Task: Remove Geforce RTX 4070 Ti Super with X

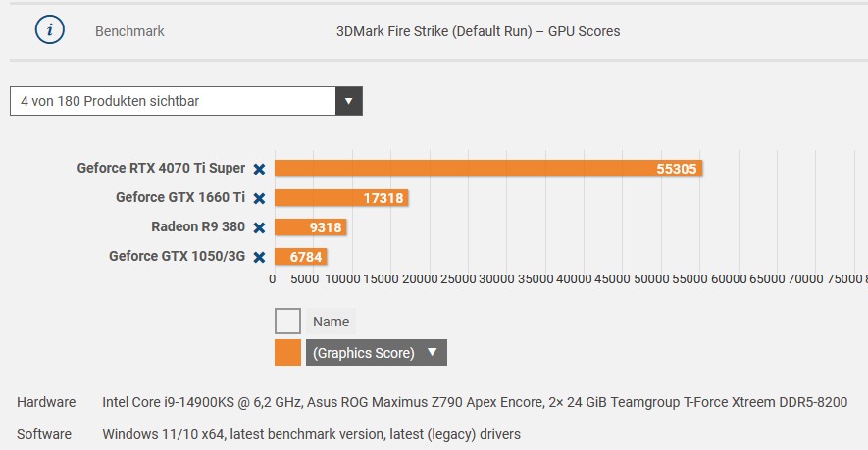Action: [x=259, y=169]
